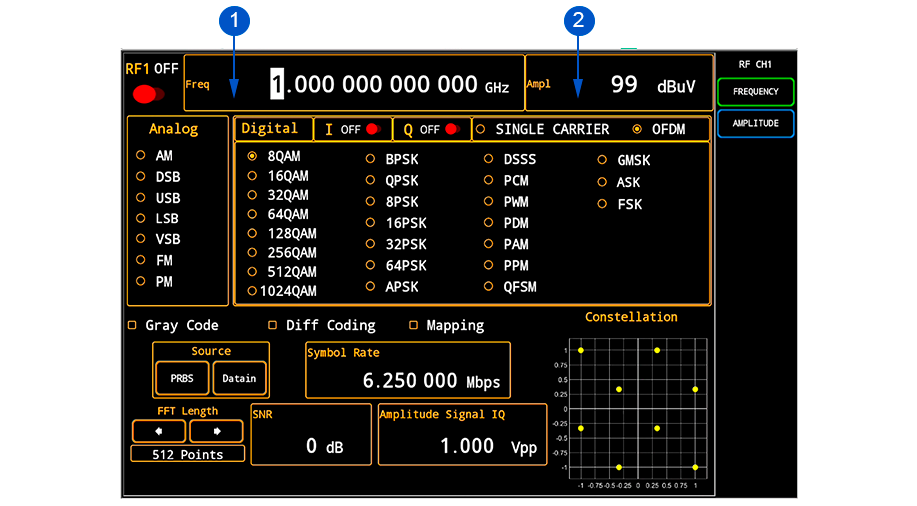917x506 pixels.
Task: Click the 512 Points FFT value
Action: 188,454
